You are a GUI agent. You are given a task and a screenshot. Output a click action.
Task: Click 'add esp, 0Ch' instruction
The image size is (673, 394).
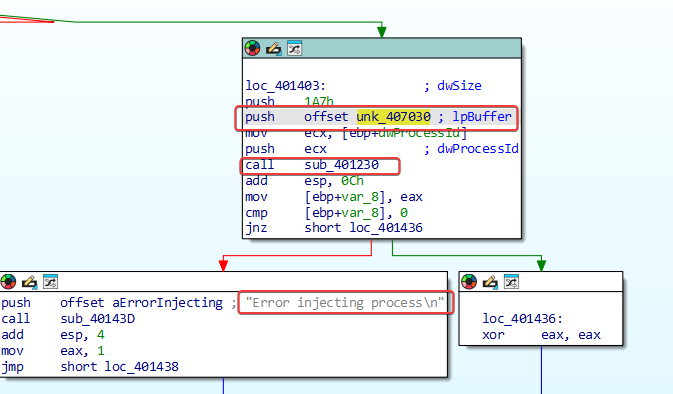[304, 181]
